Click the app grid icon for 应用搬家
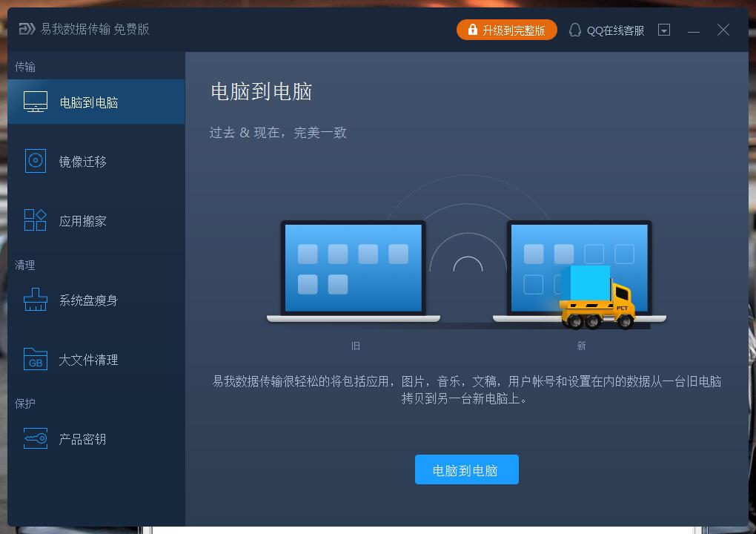 pyautogui.click(x=35, y=220)
